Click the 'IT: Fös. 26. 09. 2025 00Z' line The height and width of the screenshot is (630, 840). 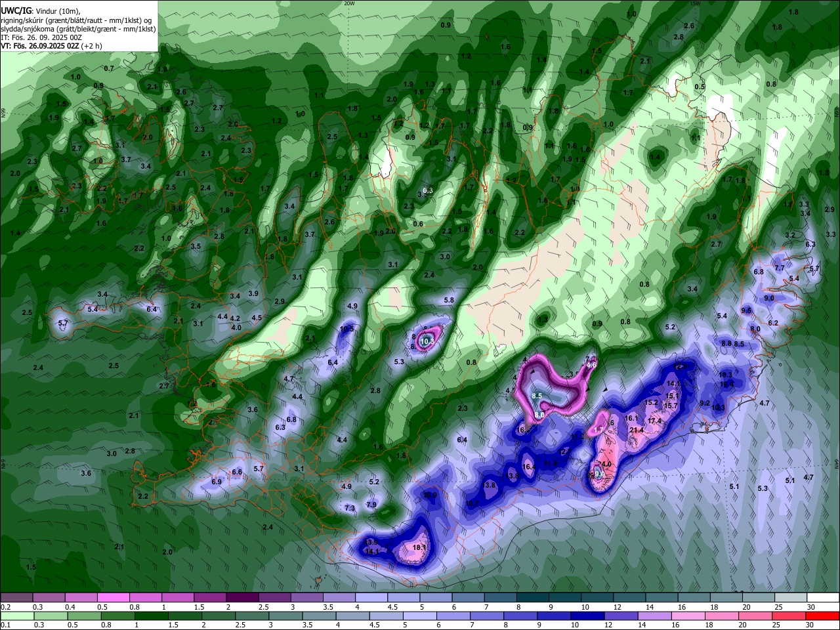point(41,37)
